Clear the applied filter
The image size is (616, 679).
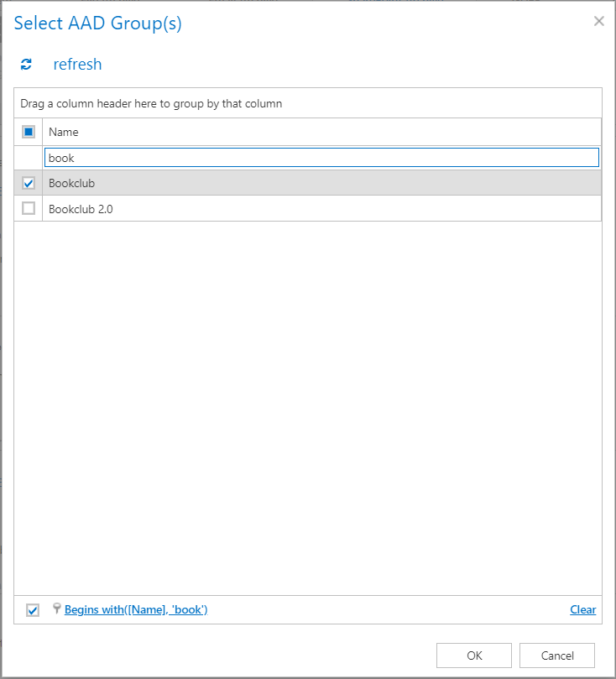coord(582,610)
